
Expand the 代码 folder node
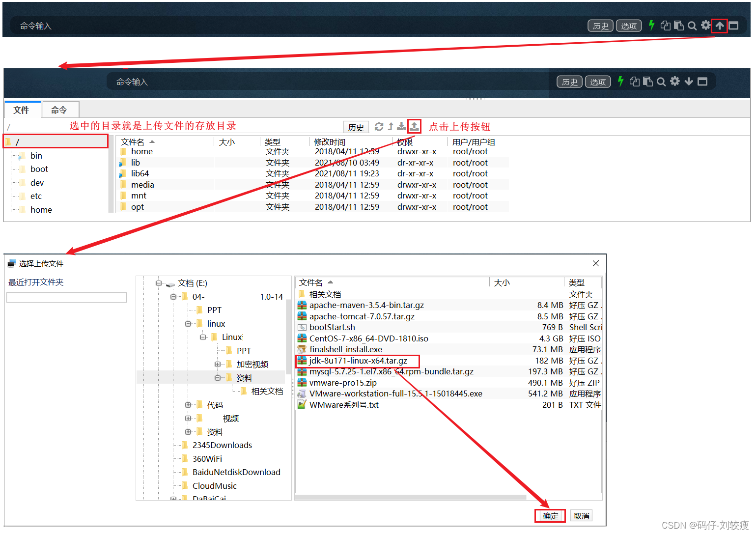coord(188,405)
